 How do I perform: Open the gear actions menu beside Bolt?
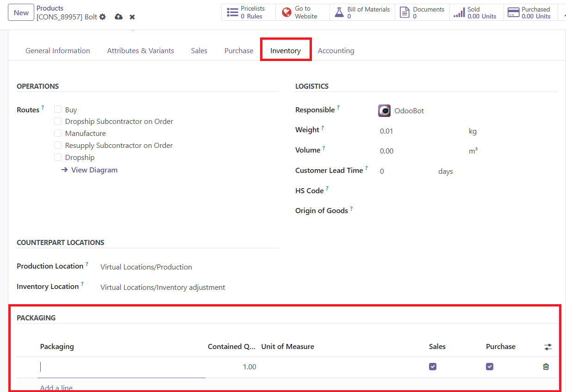(x=103, y=17)
